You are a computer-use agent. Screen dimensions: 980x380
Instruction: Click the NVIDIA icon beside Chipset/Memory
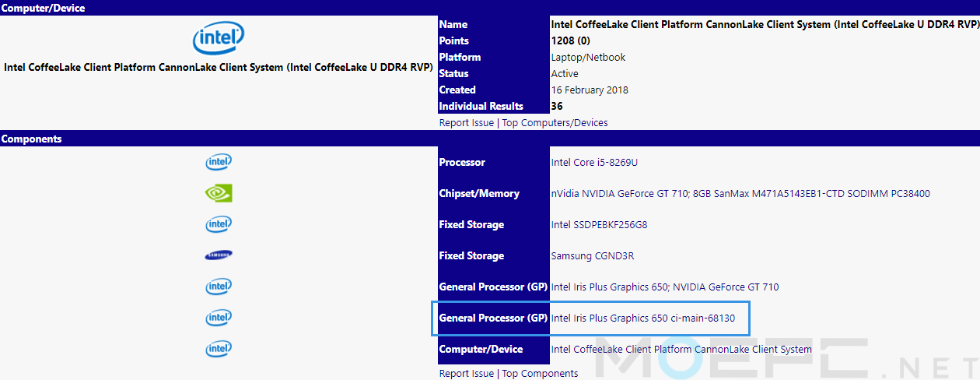coord(219,193)
